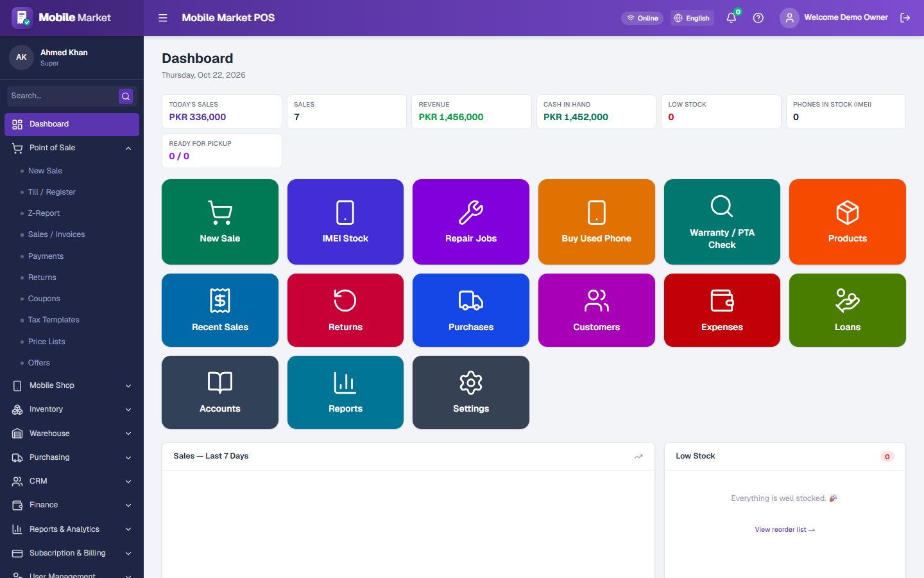Open the Expenses tile

coord(722,310)
